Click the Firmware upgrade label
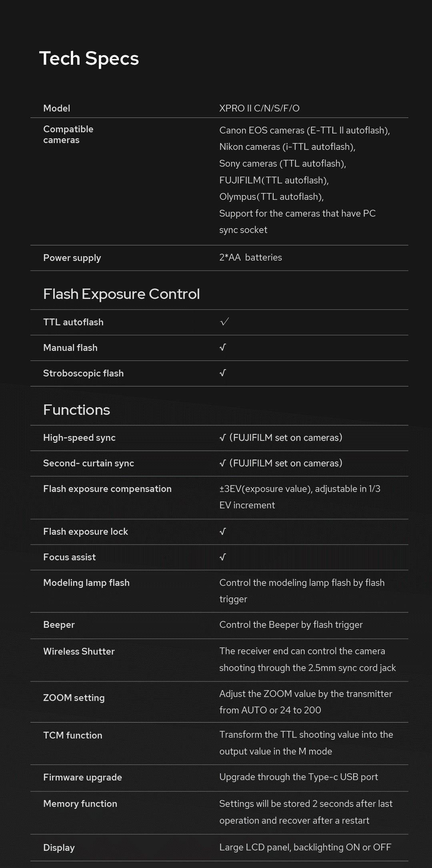432x868 pixels. tap(82, 777)
